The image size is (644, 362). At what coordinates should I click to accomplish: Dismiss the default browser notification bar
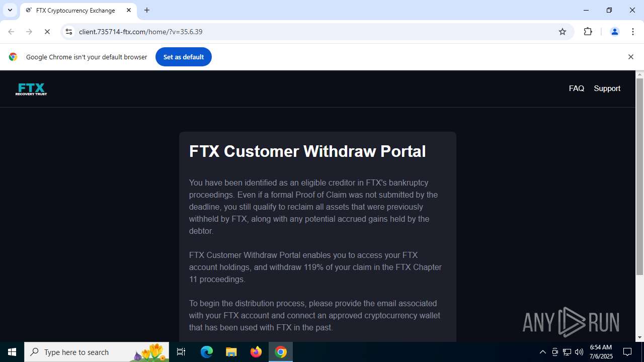630,57
